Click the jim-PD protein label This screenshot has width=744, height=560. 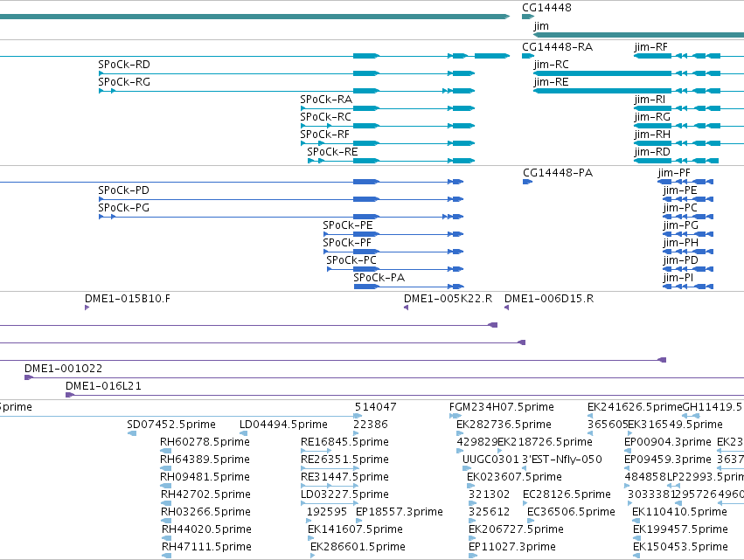(x=681, y=260)
